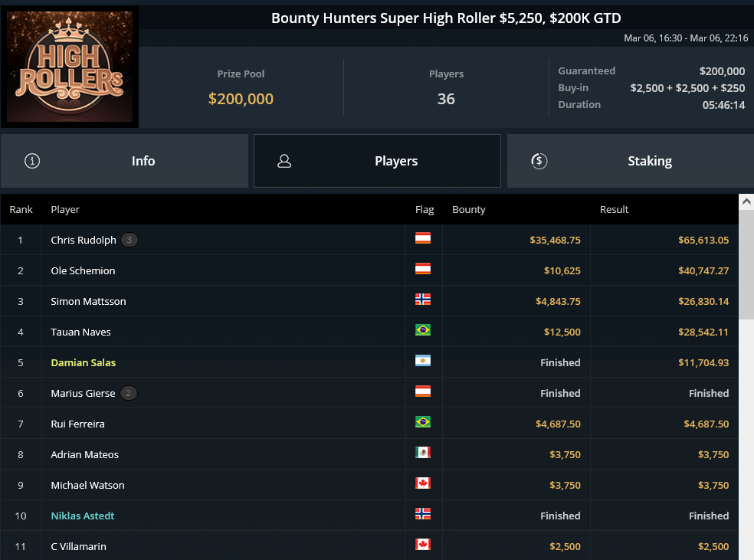The image size is (754, 560).
Task: Click the info circle icon on the Info tab
Action: (31, 161)
